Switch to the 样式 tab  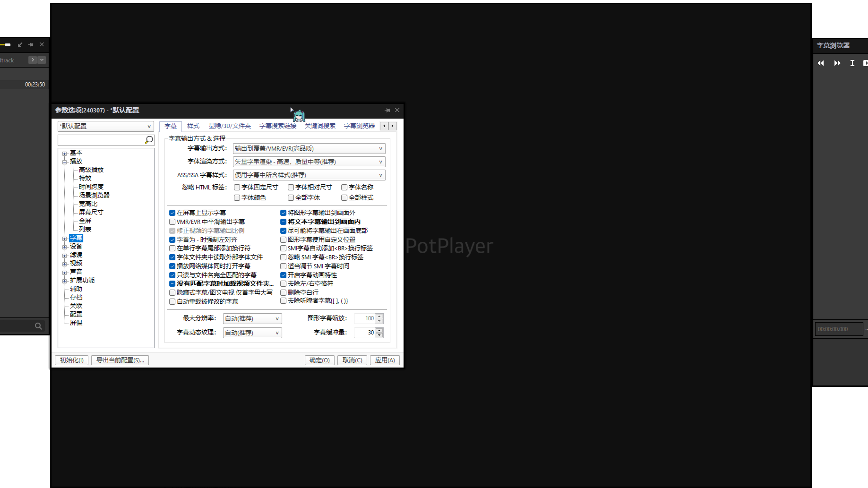193,126
